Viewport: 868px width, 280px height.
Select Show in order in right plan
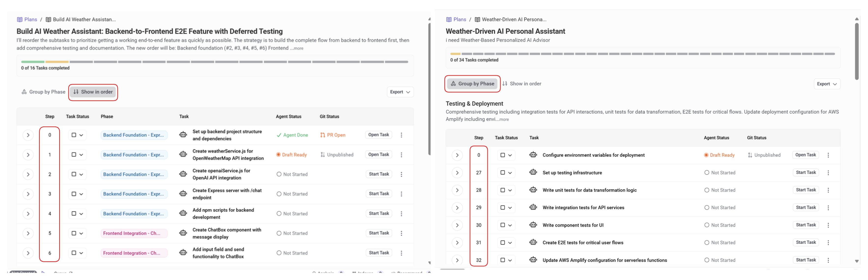coord(522,84)
